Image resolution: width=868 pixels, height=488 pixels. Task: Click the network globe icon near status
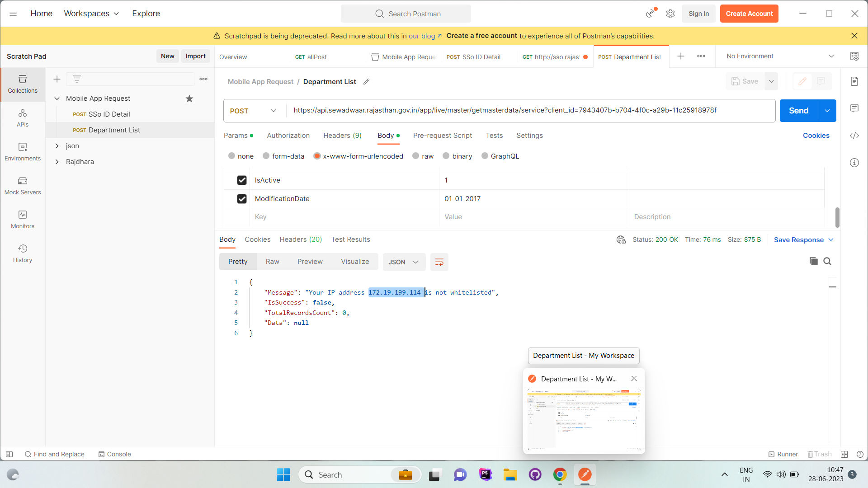click(x=621, y=239)
